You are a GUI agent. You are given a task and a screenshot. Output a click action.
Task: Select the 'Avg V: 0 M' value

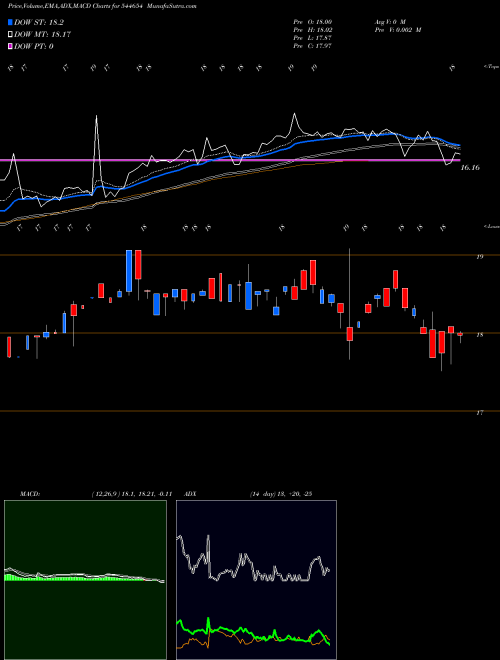(x=389, y=21)
